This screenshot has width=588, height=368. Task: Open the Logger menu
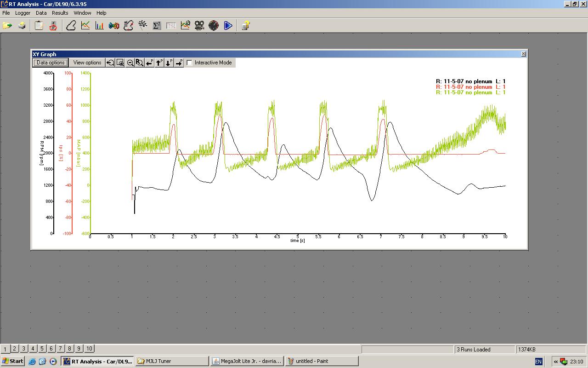(23, 13)
